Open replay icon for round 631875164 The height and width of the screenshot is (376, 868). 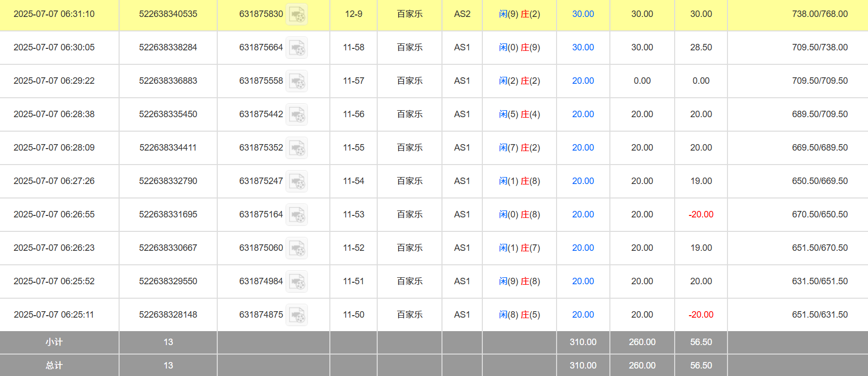coord(296,215)
